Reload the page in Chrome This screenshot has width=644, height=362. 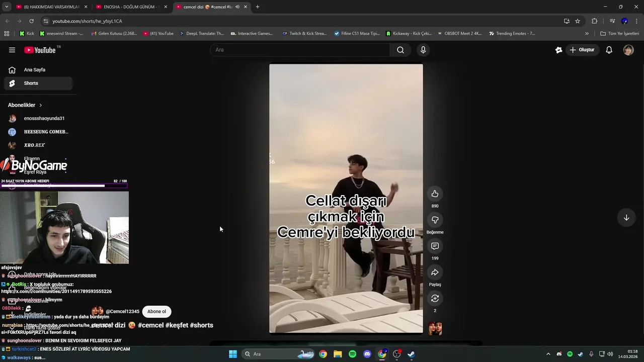(x=31, y=21)
